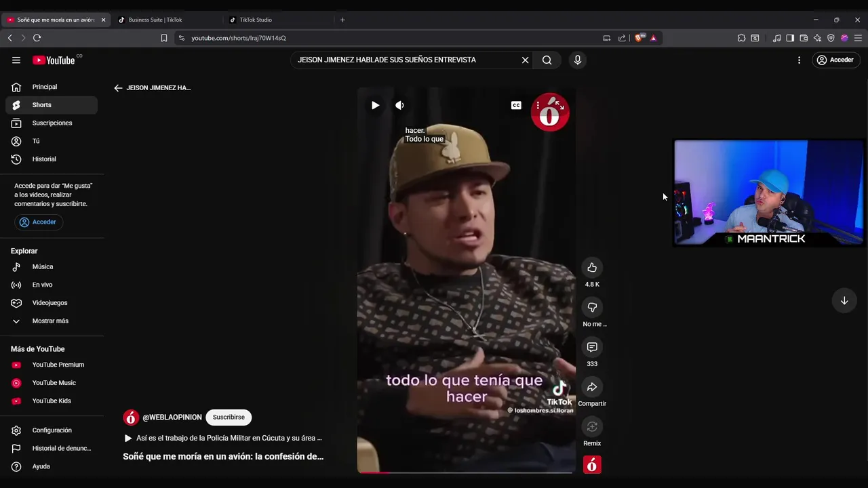Open Suscripciones in the sidebar
Image resolution: width=868 pixels, height=488 pixels.
[52, 123]
